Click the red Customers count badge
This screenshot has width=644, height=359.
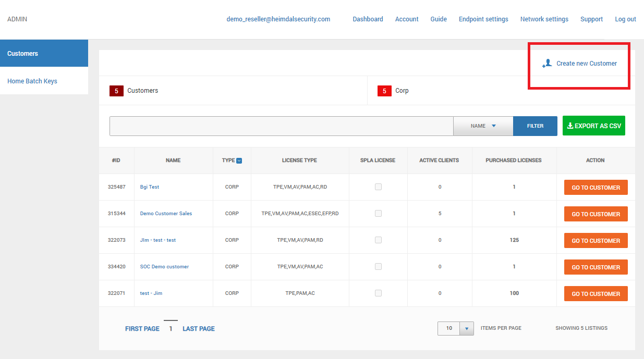[x=116, y=91]
